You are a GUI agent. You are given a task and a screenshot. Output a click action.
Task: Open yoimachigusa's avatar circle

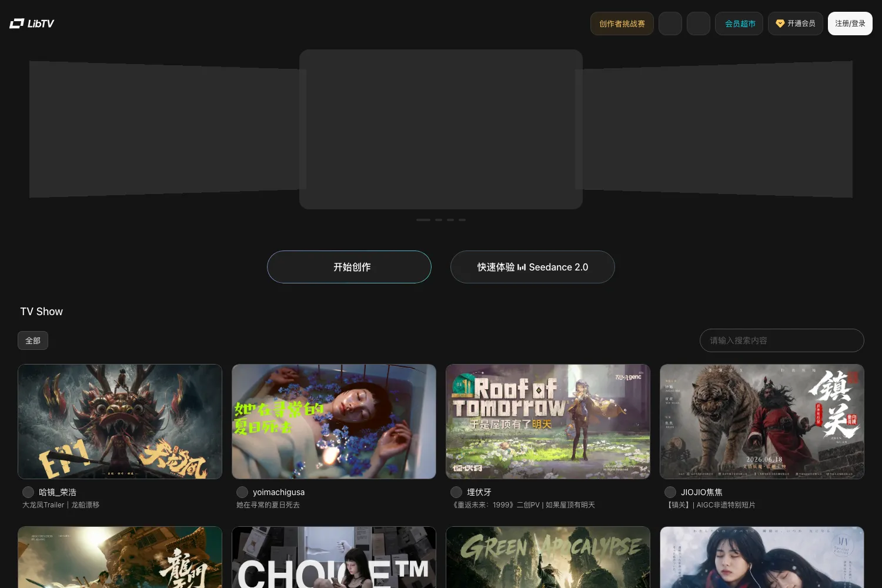tap(242, 492)
